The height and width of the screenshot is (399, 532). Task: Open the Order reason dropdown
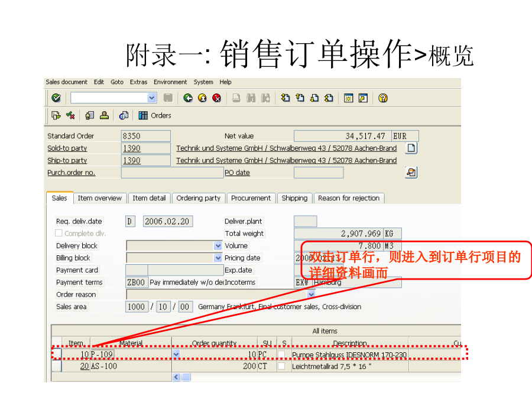pos(311,294)
